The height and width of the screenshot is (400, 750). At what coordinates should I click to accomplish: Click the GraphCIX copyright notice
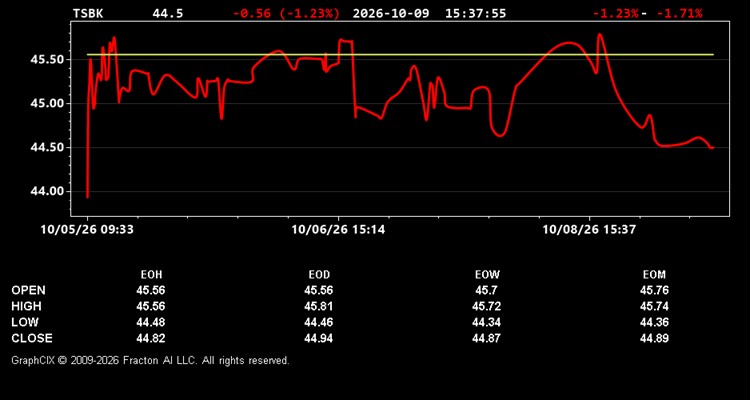(x=150, y=360)
